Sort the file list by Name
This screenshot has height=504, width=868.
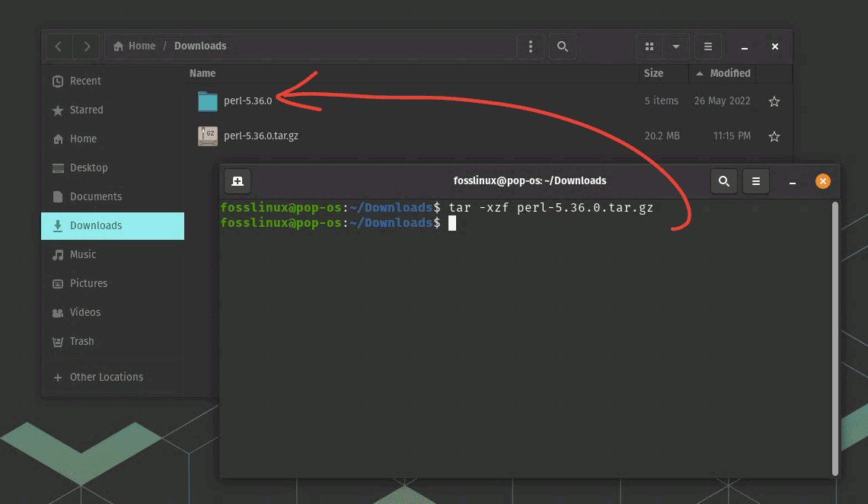pyautogui.click(x=203, y=74)
